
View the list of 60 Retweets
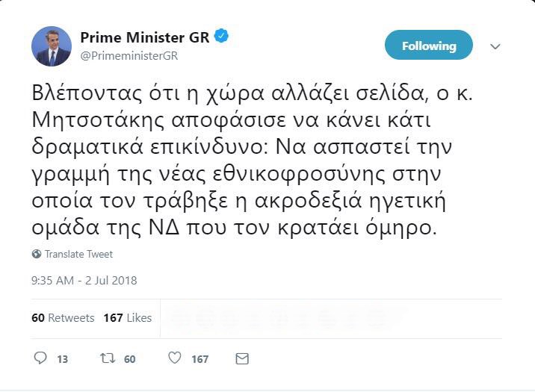point(63,317)
